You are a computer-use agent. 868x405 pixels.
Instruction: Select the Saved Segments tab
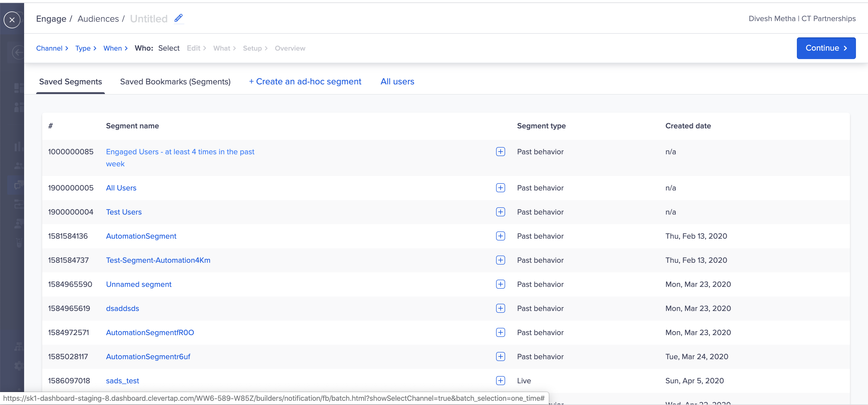pos(71,82)
